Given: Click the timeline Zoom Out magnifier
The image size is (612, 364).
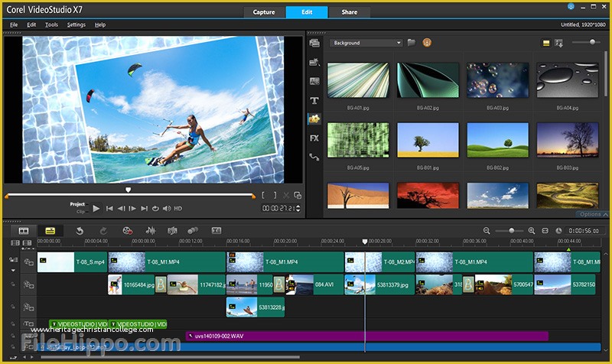Looking at the screenshot, I should tap(487, 231).
